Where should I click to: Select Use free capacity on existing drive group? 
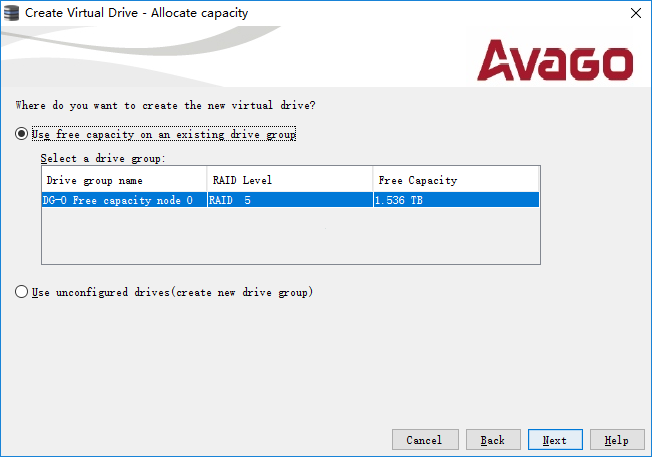[x=22, y=134]
